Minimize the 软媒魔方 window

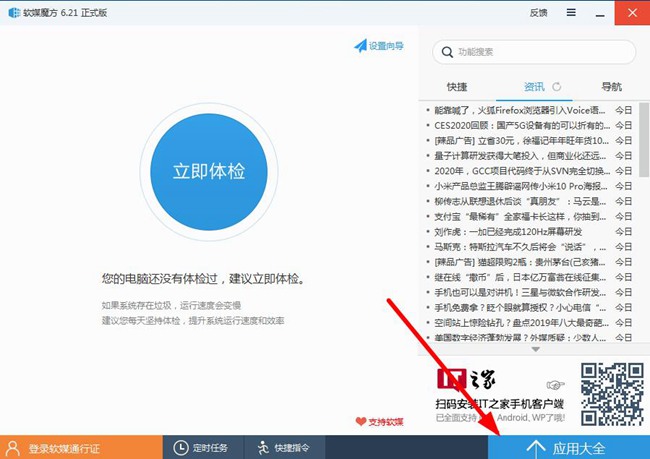(x=600, y=14)
